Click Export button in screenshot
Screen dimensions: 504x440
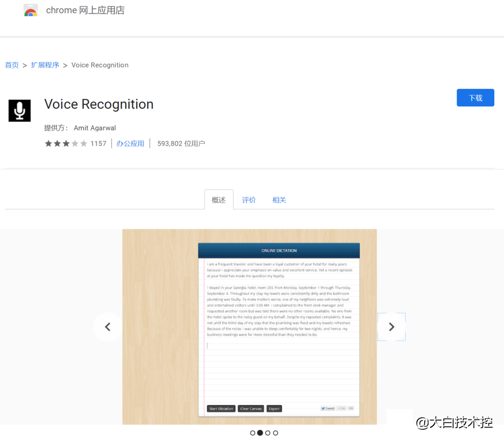274,409
